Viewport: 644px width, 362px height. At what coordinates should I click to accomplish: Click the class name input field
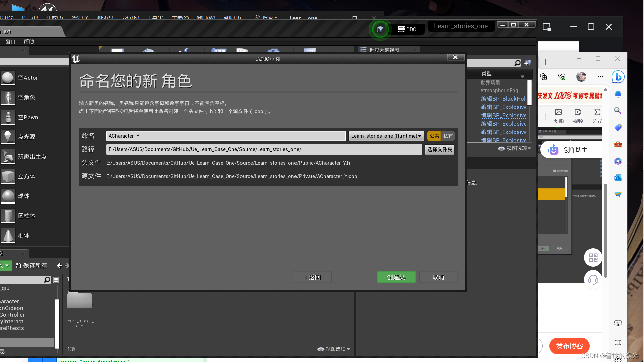226,136
